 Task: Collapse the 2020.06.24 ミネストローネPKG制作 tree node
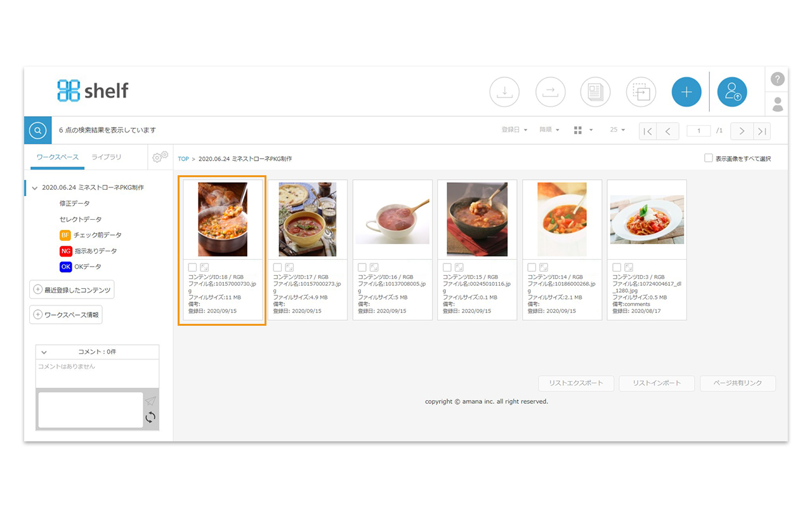coord(35,188)
